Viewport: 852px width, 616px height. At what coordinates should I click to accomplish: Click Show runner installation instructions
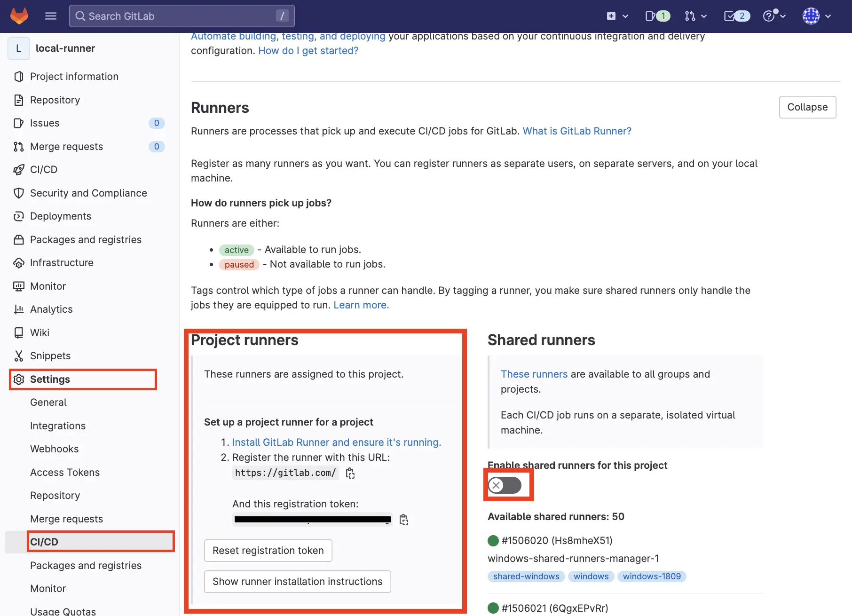[297, 582]
